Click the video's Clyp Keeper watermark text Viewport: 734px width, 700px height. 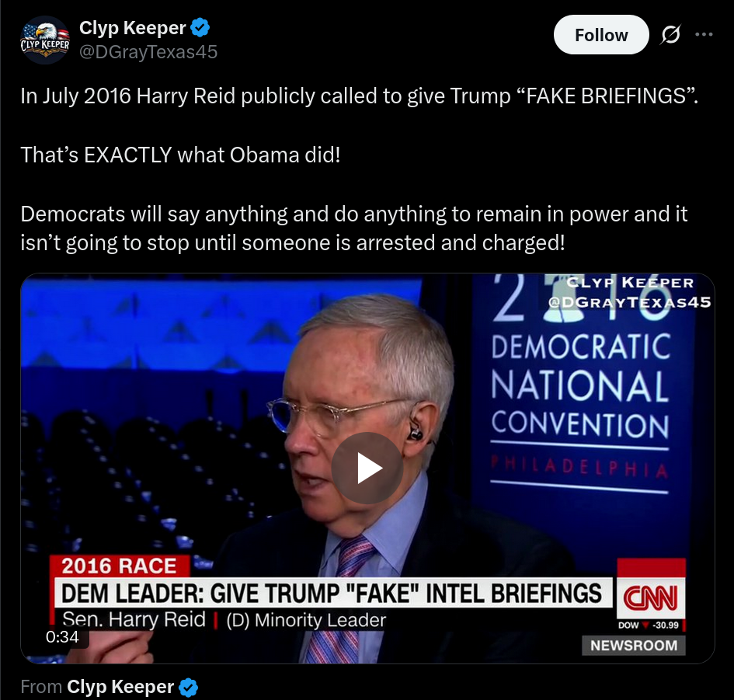click(x=630, y=292)
